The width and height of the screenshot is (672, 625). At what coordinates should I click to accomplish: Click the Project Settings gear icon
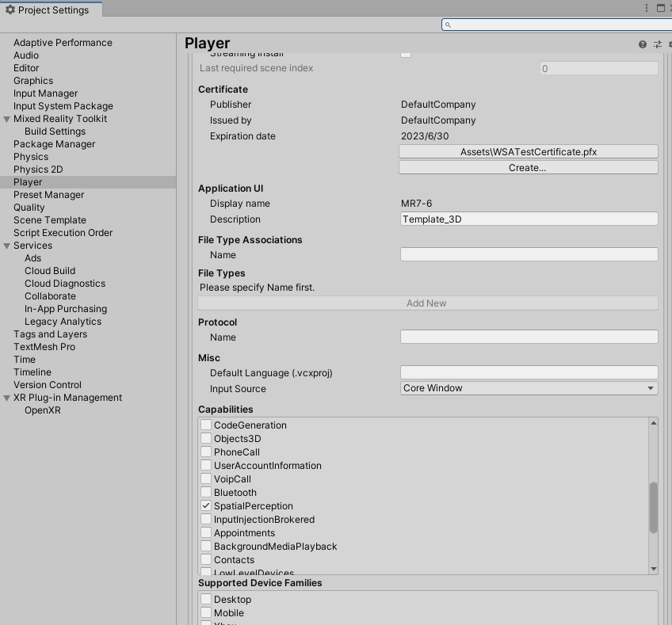coord(10,10)
